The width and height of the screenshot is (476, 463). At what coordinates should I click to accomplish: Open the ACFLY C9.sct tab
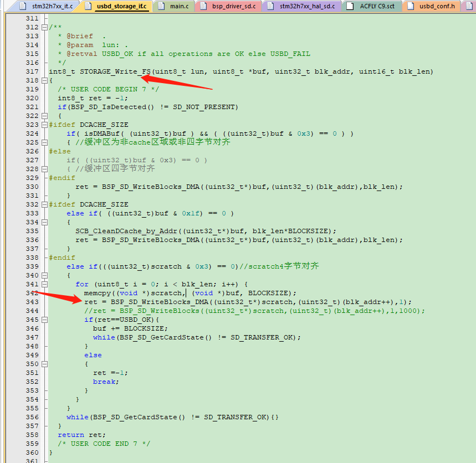[372, 6]
